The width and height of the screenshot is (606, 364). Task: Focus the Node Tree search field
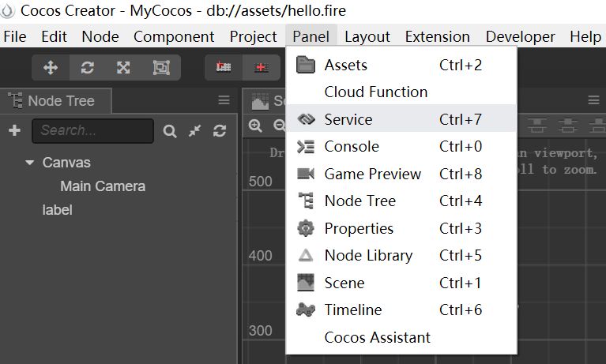pos(92,130)
